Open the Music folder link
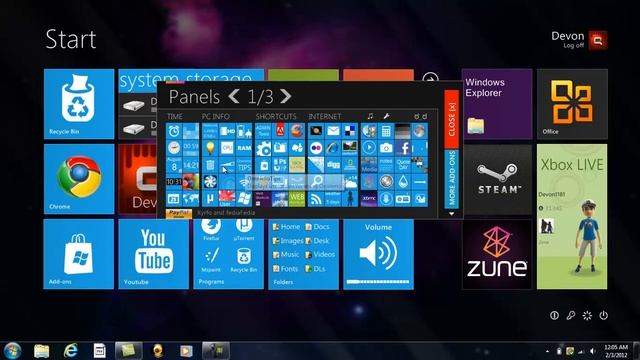The height and width of the screenshot is (360, 640). [x=286, y=254]
